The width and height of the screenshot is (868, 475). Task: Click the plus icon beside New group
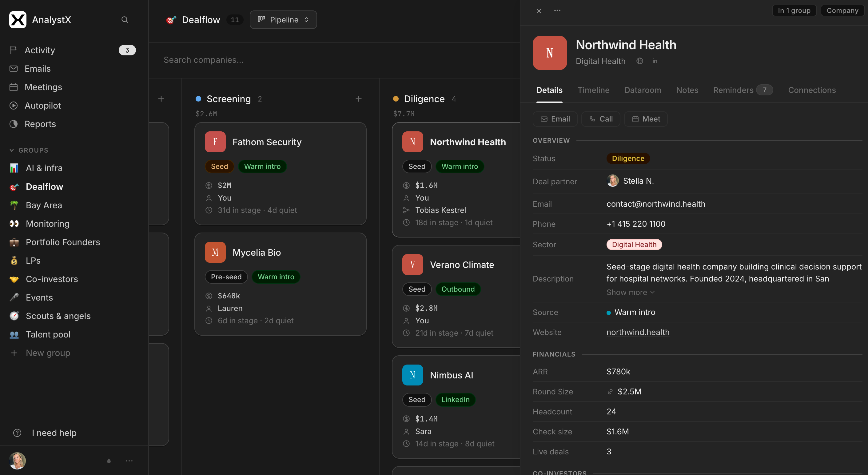pyautogui.click(x=14, y=353)
